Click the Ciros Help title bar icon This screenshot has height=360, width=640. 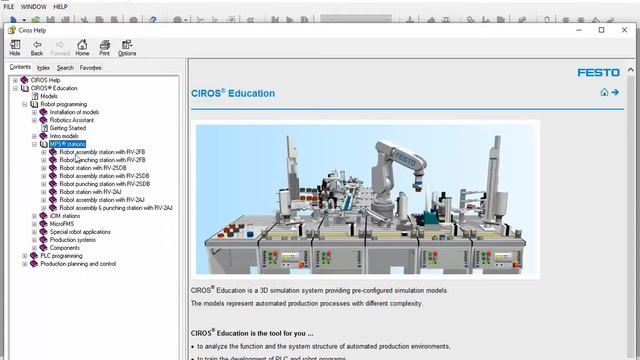coord(12,30)
